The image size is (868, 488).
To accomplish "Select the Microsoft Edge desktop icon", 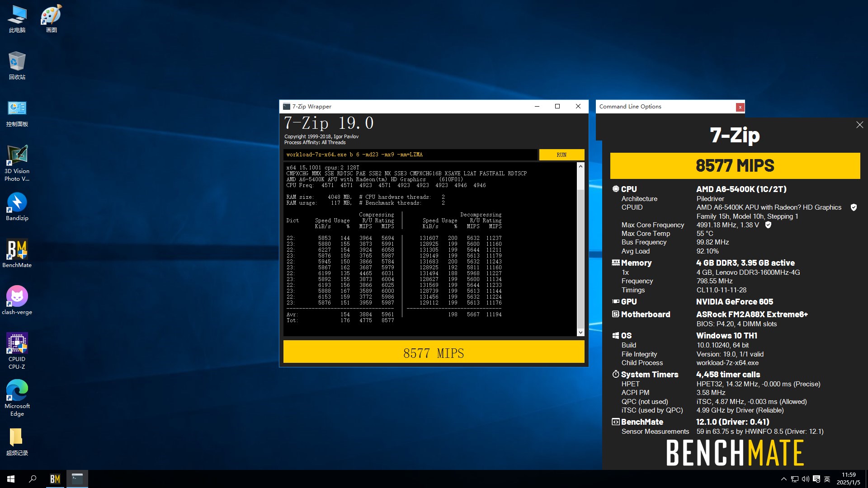I will tap(17, 399).
